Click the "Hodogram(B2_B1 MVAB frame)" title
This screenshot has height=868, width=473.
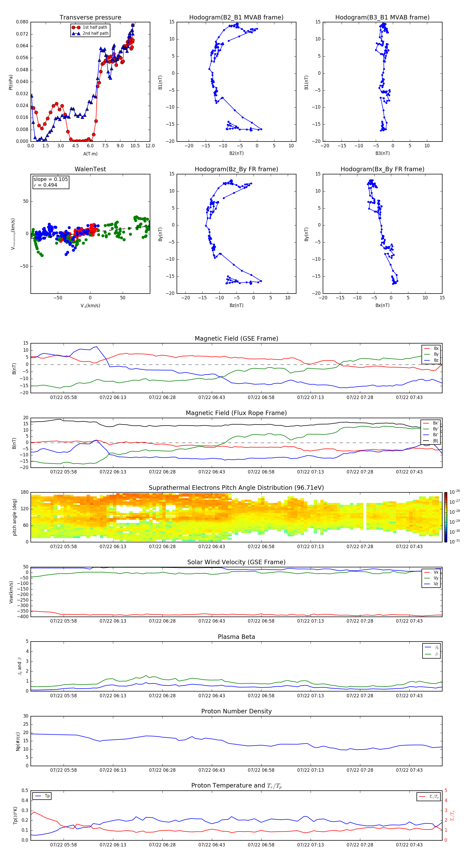point(236,18)
